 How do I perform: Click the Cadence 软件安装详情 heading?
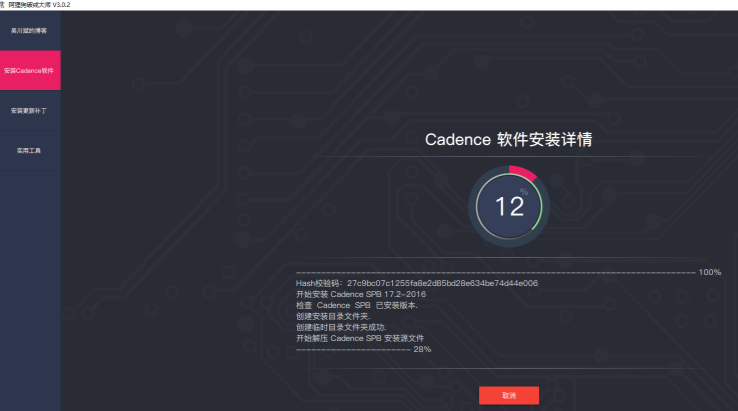tap(508, 139)
